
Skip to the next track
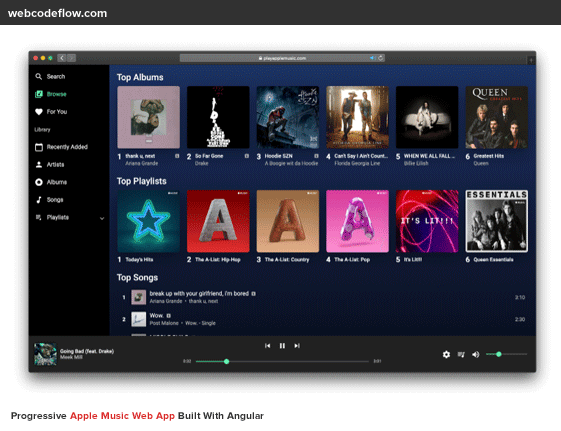(297, 346)
